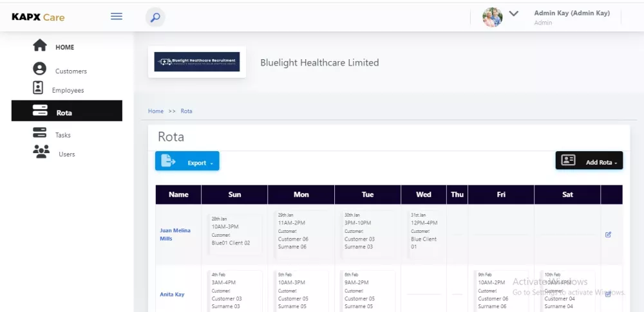Screen dimensions: 644x312
Task: Open Anita Kay employee link
Action: click(172, 295)
